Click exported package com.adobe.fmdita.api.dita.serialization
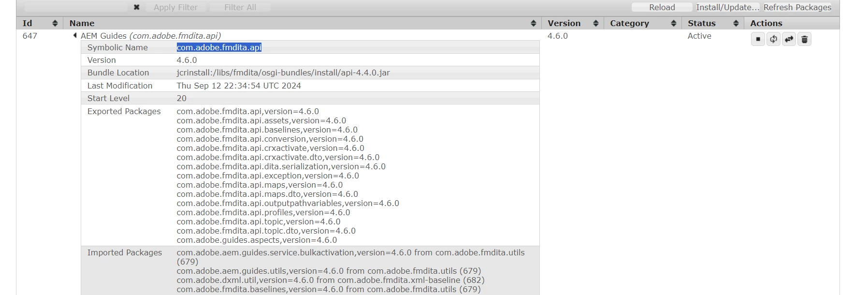Image resolution: width=868 pixels, height=295 pixels. point(281,166)
